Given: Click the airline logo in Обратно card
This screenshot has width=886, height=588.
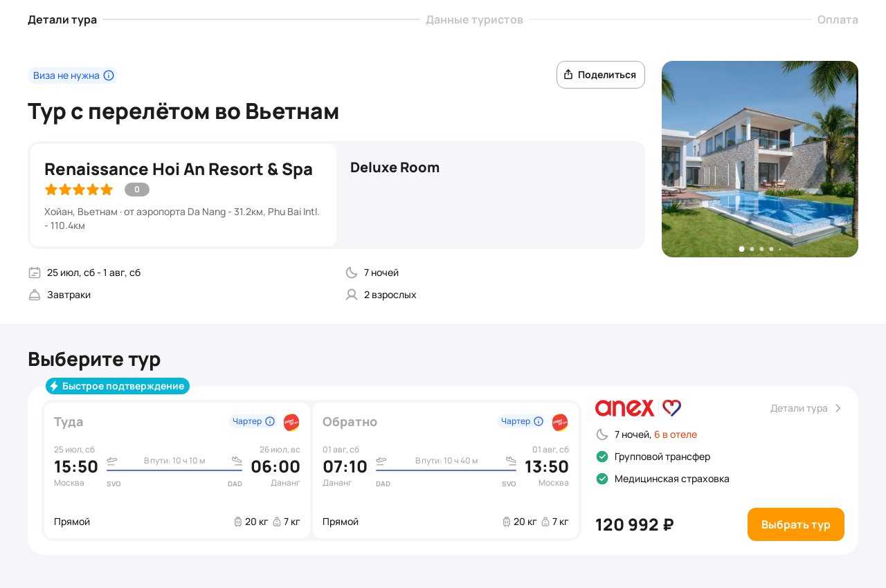Looking at the screenshot, I should coord(560,422).
